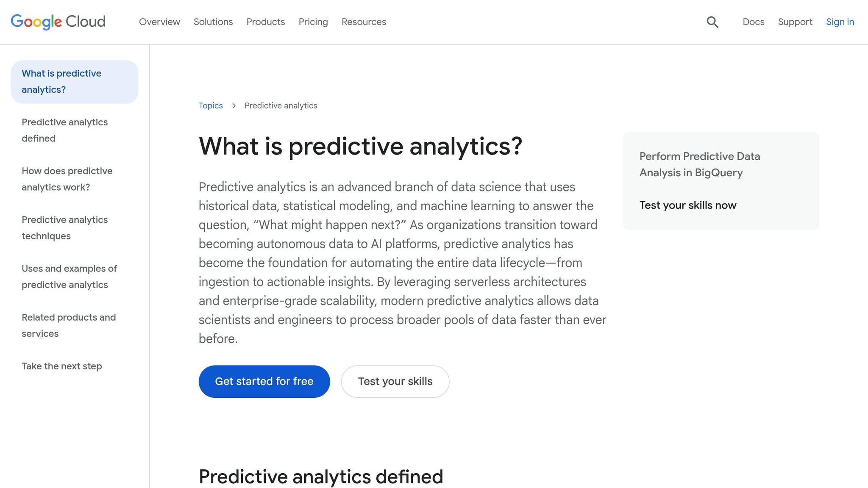This screenshot has width=868, height=488.
Task: Select the Overview menu item
Action: coord(159,22)
